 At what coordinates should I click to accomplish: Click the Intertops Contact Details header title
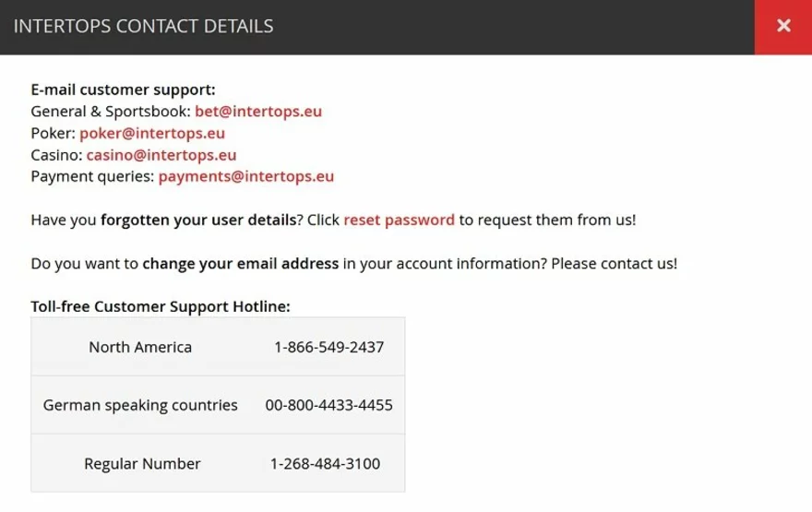pyautogui.click(x=143, y=27)
